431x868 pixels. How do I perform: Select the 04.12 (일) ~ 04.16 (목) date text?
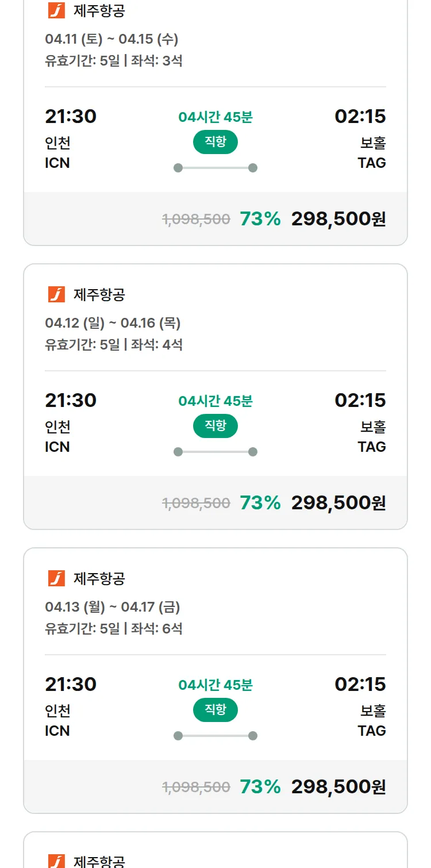click(113, 324)
